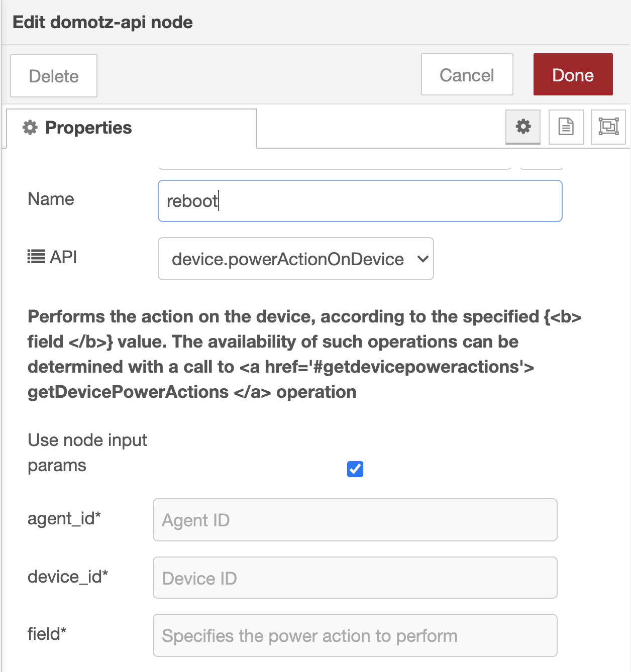Click the gear icon in the Properties tab

click(30, 128)
